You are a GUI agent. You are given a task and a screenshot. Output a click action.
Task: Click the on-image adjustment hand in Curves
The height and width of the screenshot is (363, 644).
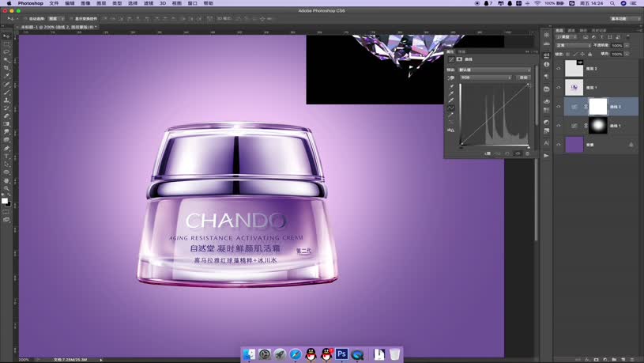coord(451,78)
